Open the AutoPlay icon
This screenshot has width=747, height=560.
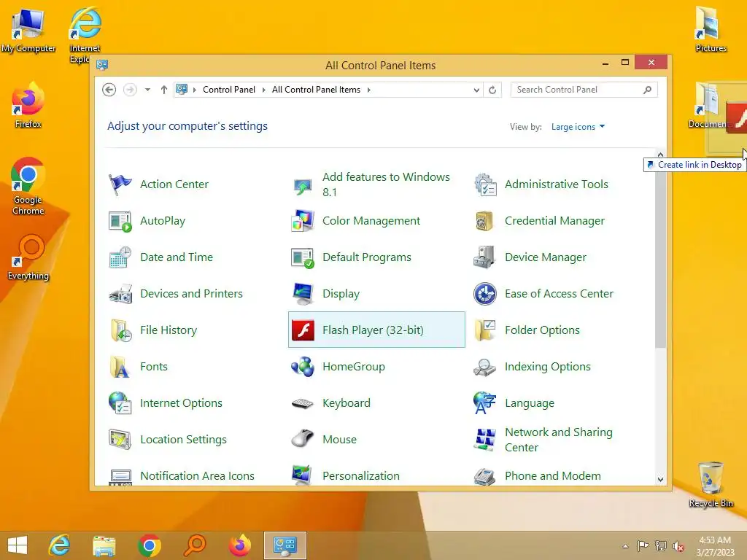pos(120,221)
